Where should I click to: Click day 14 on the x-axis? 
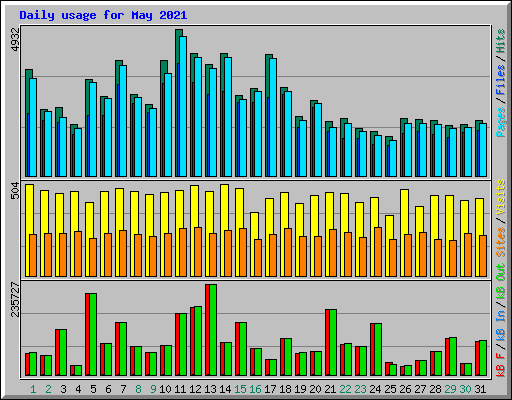point(225,389)
